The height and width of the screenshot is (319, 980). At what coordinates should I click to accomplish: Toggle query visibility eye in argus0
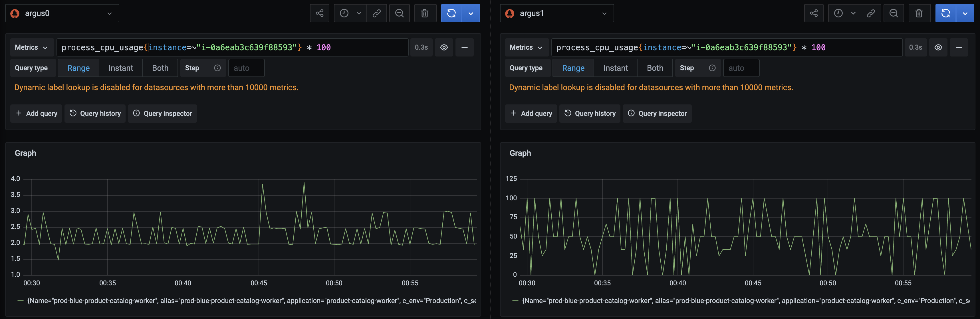443,48
